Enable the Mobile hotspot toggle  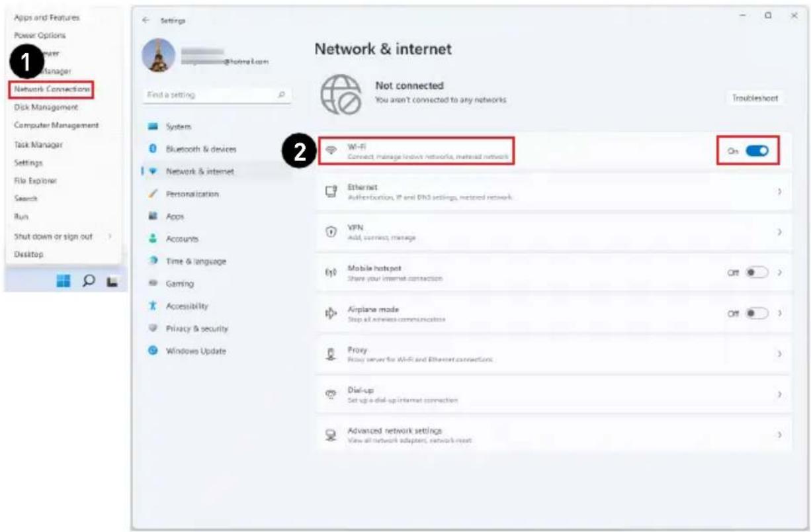tap(757, 273)
